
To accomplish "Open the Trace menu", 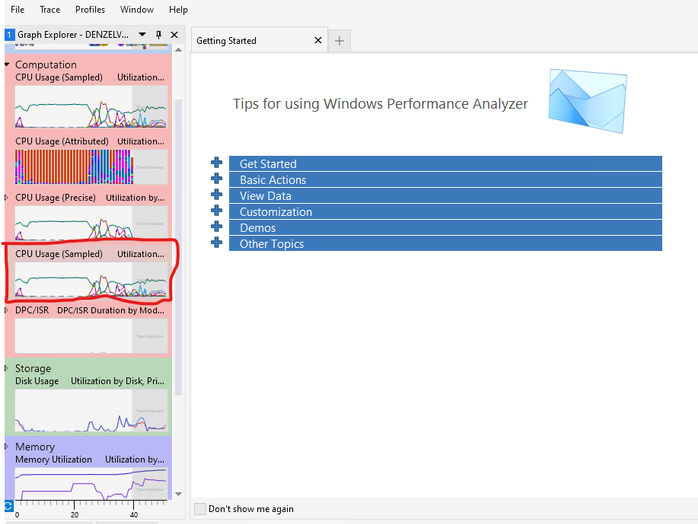I will (x=49, y=9).
